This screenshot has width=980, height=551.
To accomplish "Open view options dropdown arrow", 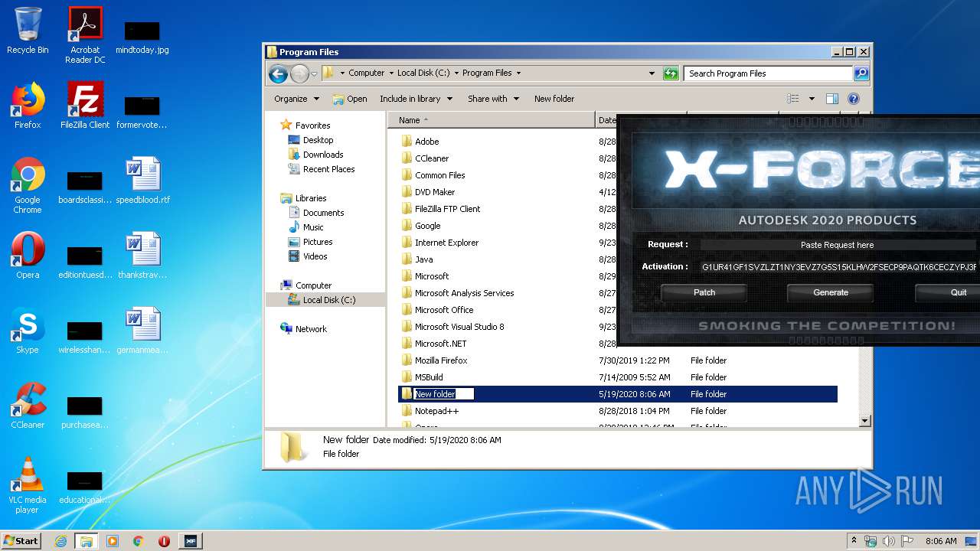I will coord(812,99).
